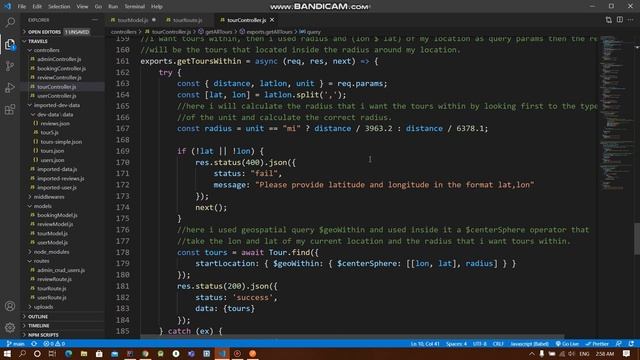Open the Windows Start menu
The width and height of the screenshot is (640, 360).
tap(7, 353)
